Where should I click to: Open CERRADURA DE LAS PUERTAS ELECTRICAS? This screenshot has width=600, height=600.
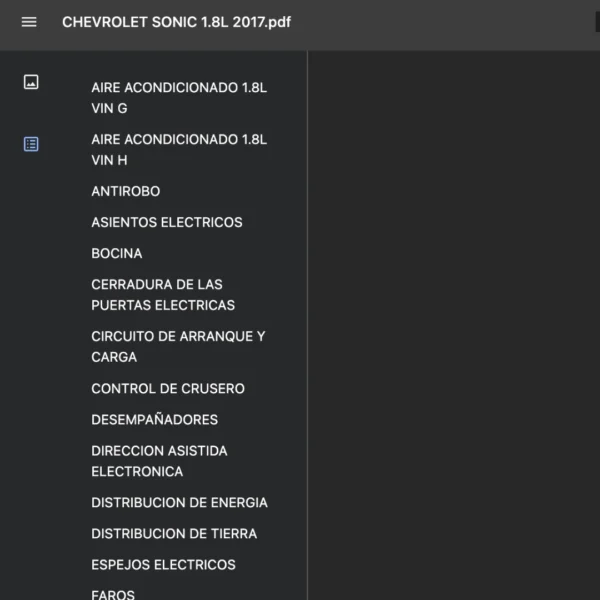click(x=163, y=295)
